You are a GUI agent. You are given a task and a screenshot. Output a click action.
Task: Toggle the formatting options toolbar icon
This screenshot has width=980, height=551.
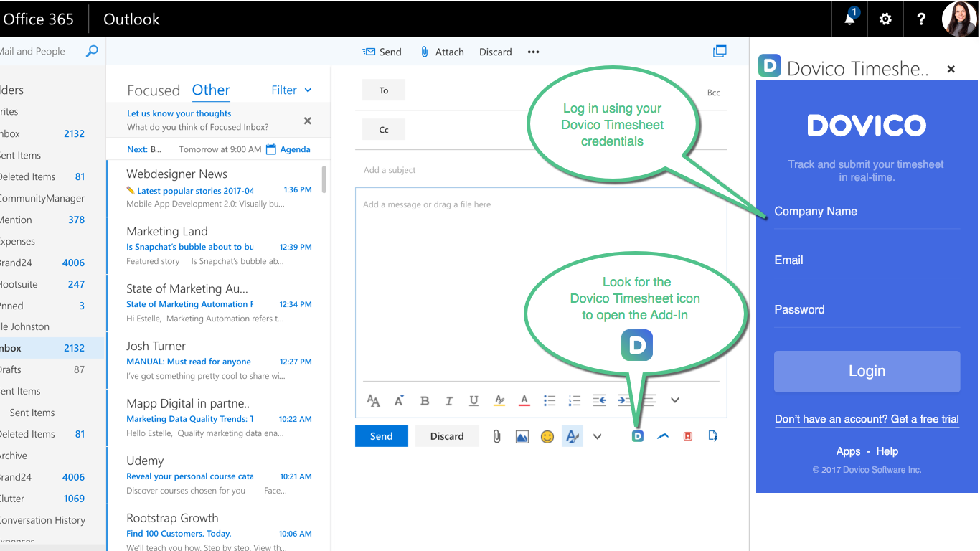pyautogui.click(x=572, y=436)
